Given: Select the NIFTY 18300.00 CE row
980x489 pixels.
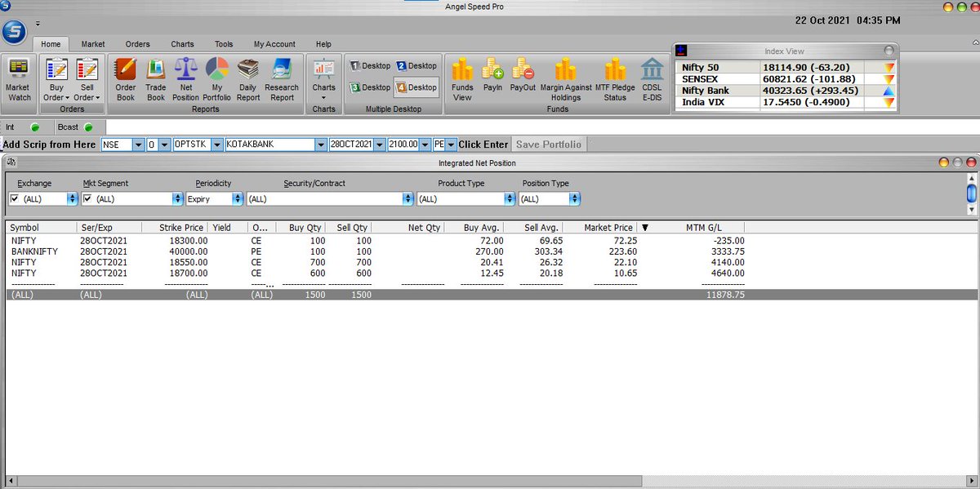Looking at the screenshot, I should [490, 241].
